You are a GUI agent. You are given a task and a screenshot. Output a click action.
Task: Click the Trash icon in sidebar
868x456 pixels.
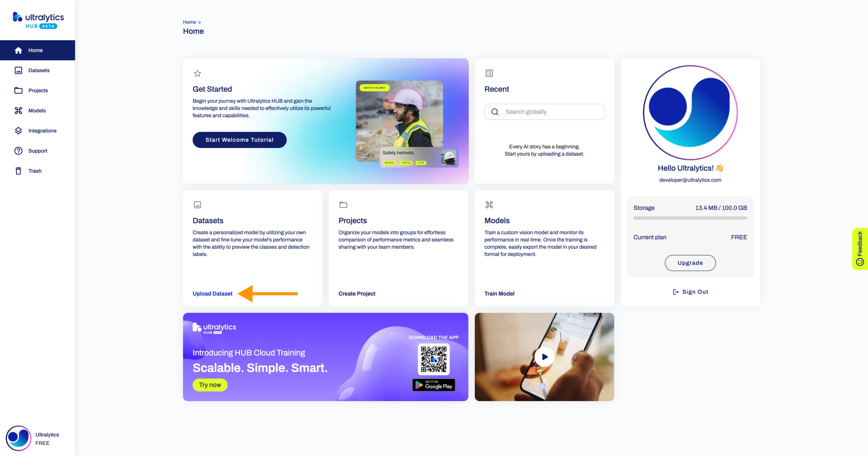pyautogui.click(x=18, y=171)
